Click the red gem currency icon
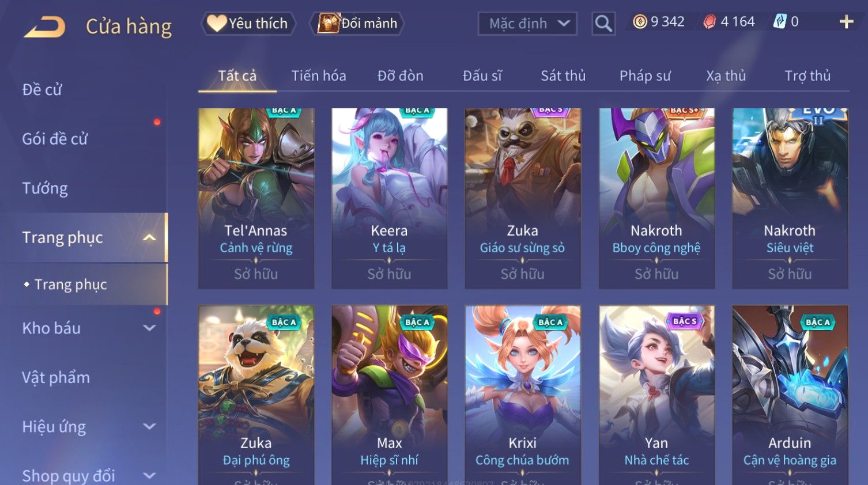The width and height of the screenshot is (868, 485). tap(710, 22)
